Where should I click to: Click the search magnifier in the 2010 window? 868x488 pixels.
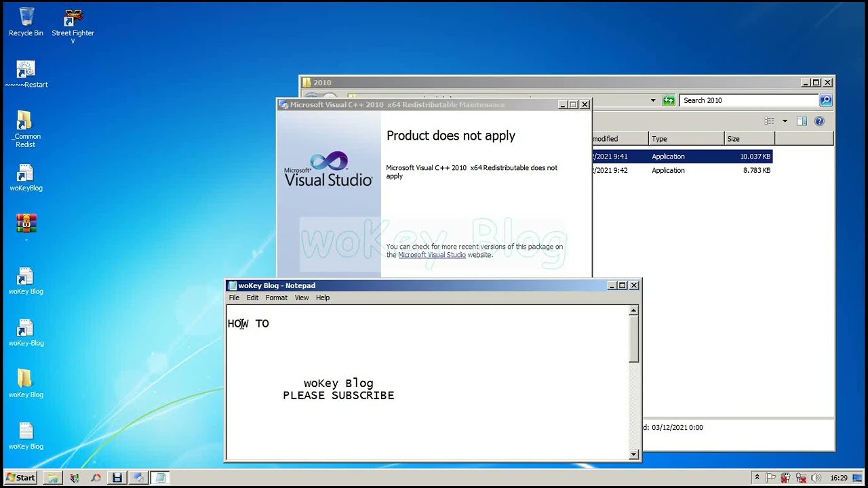click(x=825, y=100)
